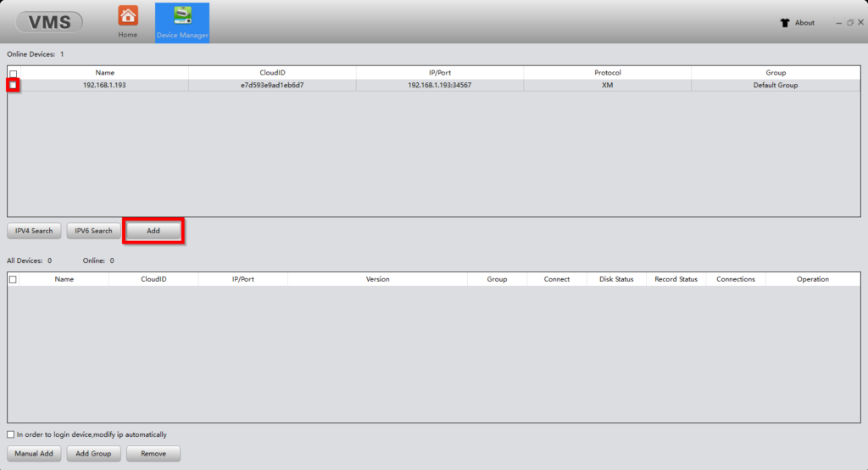Click Add to add selected device
This screenshot has height=470, width=868.
tap(153, 231)
